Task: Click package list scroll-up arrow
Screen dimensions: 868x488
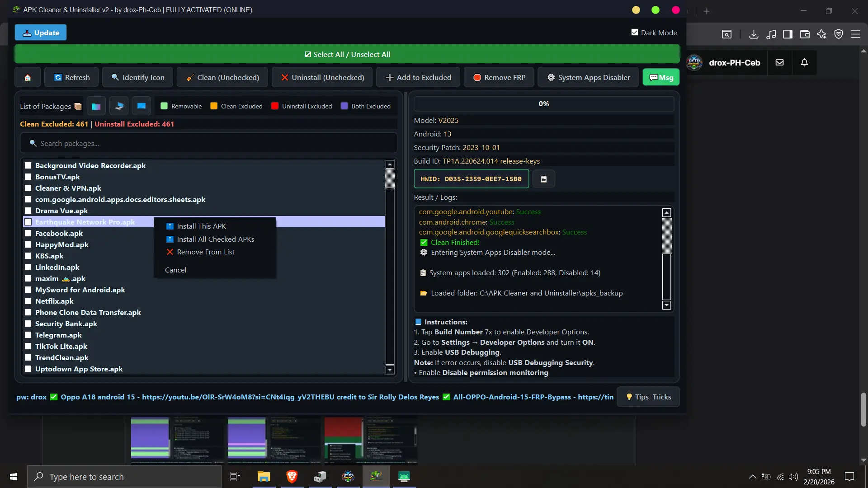Action: (390, 164)
